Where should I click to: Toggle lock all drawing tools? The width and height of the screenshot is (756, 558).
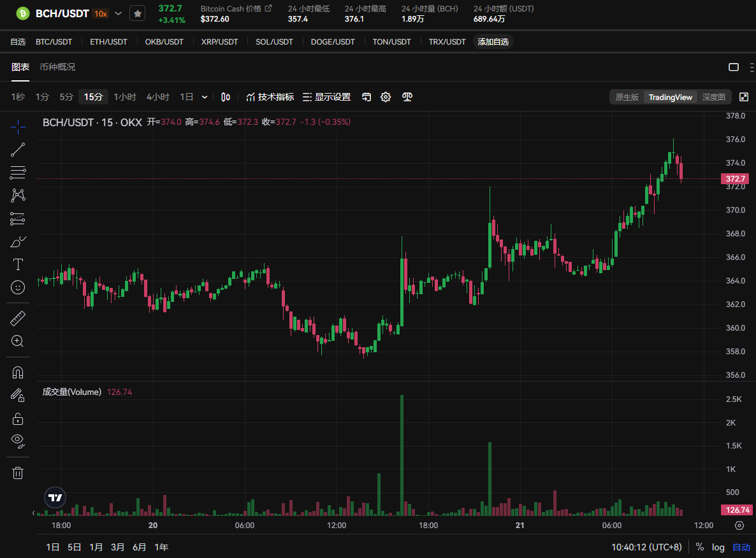18,418
